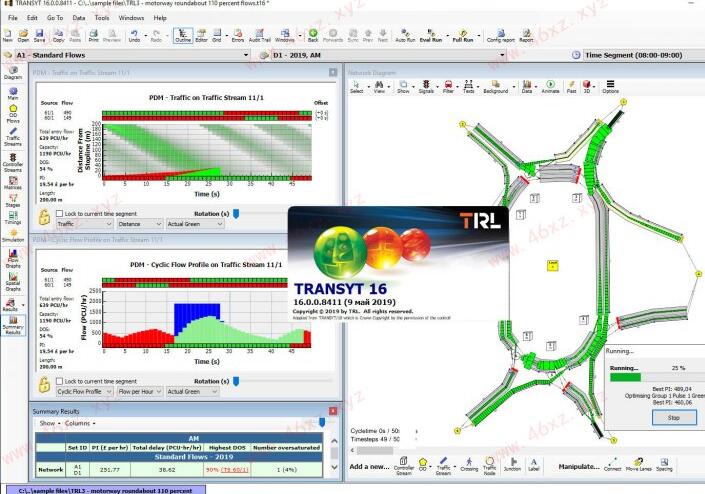705x494 pixels.
Task: Toggle Fast mode in Network Diagram toolbar
Action: pos(571,87)
